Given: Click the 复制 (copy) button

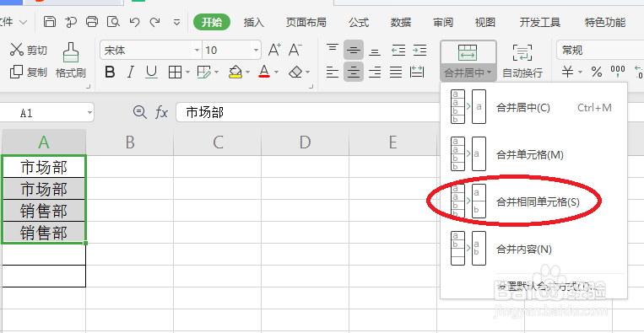Looking at the screenshot, I should (x=29, y=73).
